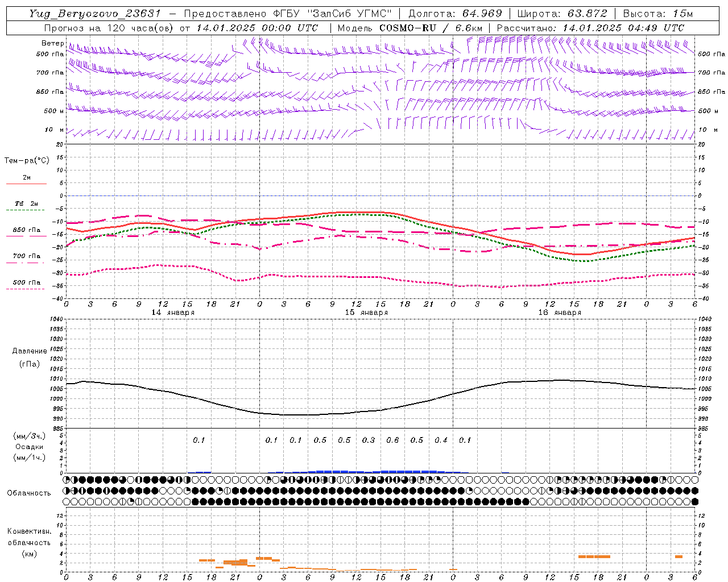
Task: Click the 0.6 precipitation amount value
Action: point(392,440)
